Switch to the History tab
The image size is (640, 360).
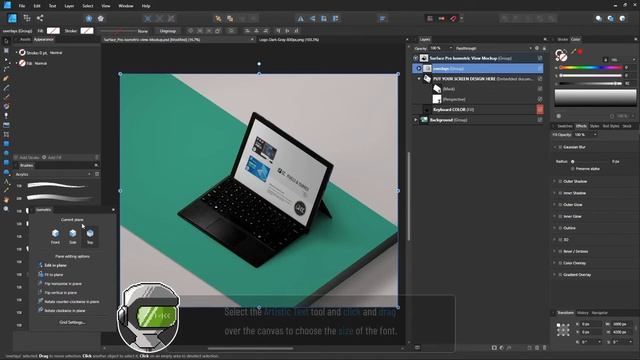click(x=582, y=313)
